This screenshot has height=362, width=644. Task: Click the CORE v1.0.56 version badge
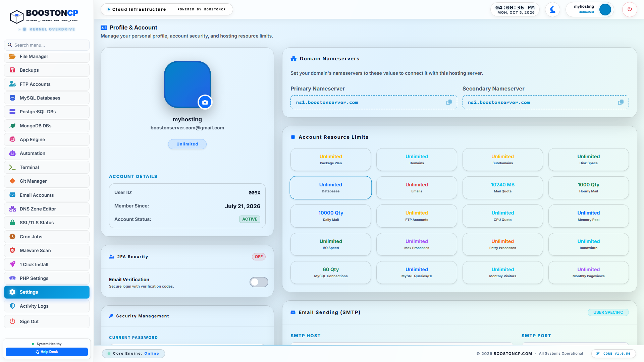(x=613, y=354)
